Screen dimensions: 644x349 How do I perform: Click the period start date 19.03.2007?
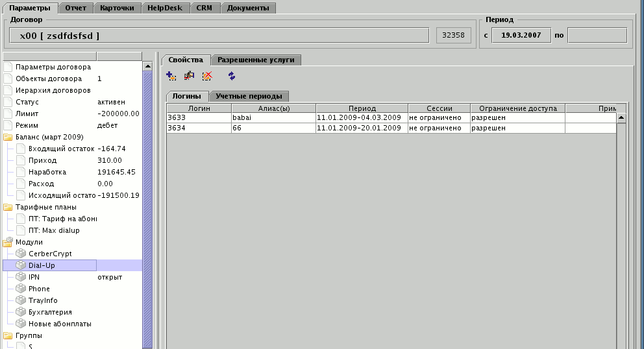click(521, 36)
